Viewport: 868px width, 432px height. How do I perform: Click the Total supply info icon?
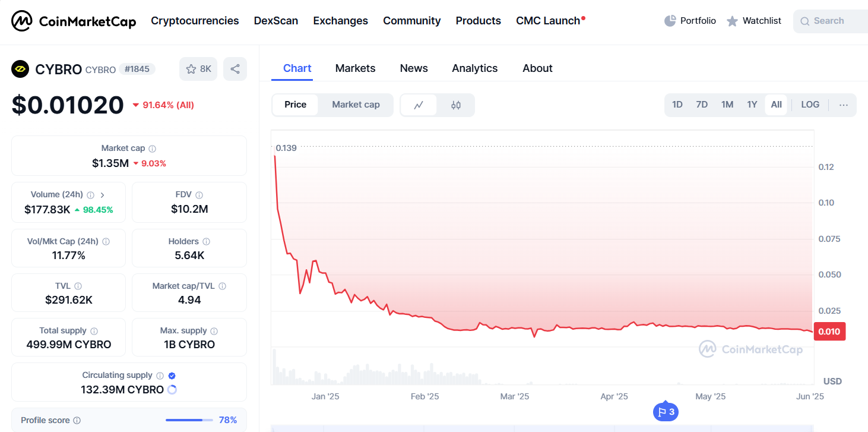coord(94,331)
